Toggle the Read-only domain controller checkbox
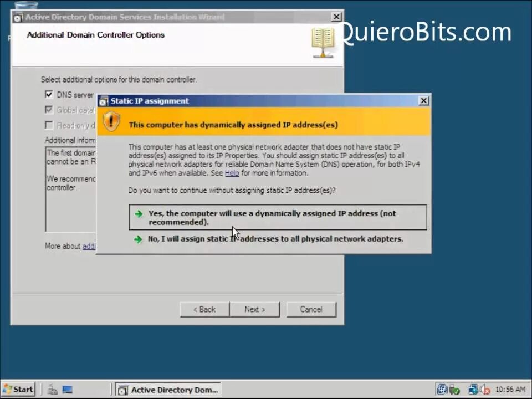This screenshot has height=399, width=532. pyautogui.click(x=49, y=125)
